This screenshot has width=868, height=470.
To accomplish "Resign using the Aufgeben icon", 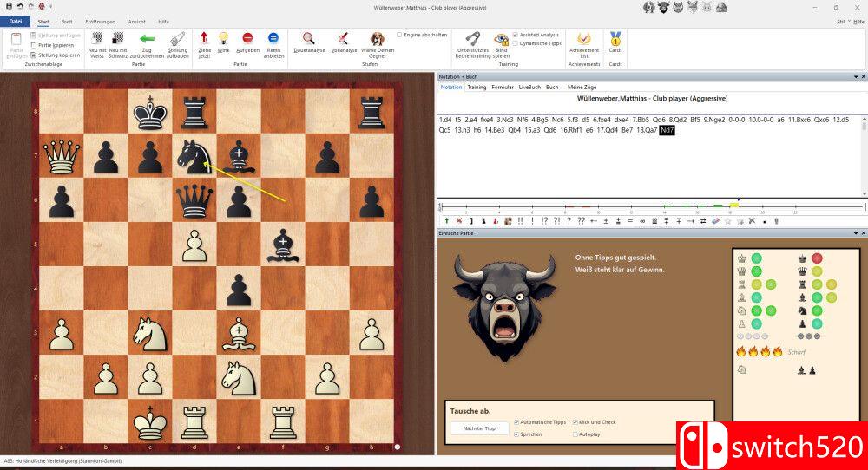I will coord(247,39).
